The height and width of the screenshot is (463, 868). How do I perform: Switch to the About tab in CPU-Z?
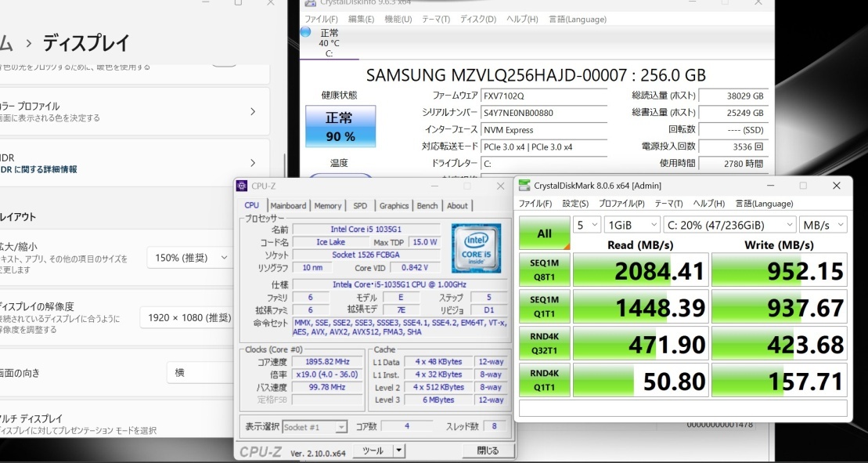457,205
